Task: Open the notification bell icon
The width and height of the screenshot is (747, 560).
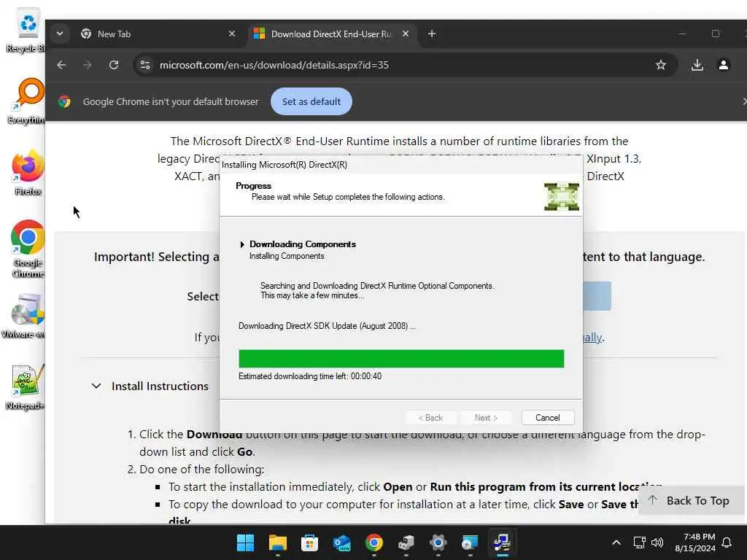Action: coord(727,542)
